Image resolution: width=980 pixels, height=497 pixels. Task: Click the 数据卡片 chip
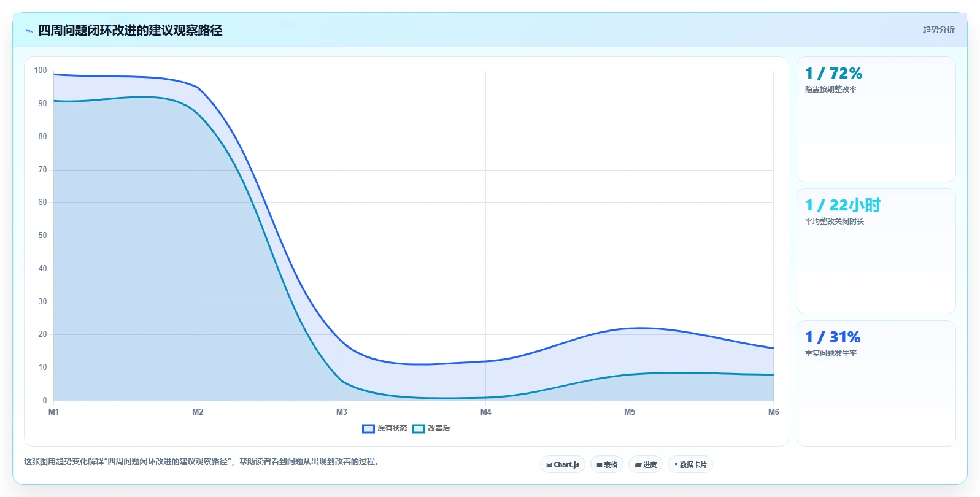pyautogui.click(x=690, y=464)
